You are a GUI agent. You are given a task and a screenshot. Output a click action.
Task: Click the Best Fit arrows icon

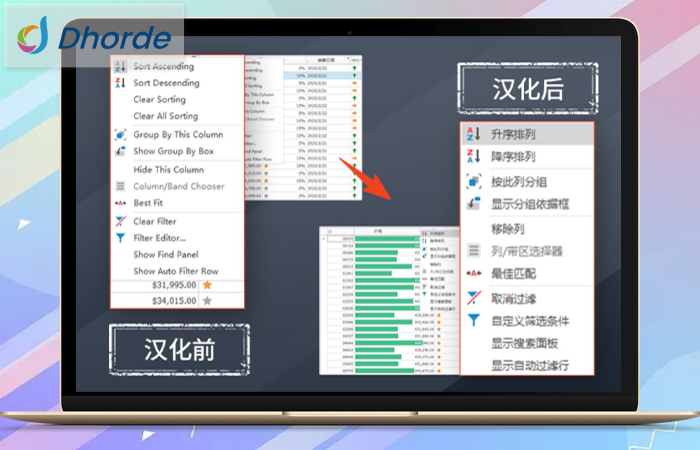click(120, 203)
